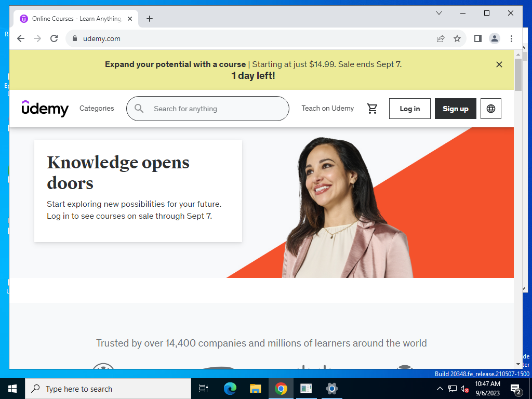Click the scrollbar down arrow
The image size is (532, 399).
[x=518, y=364]
